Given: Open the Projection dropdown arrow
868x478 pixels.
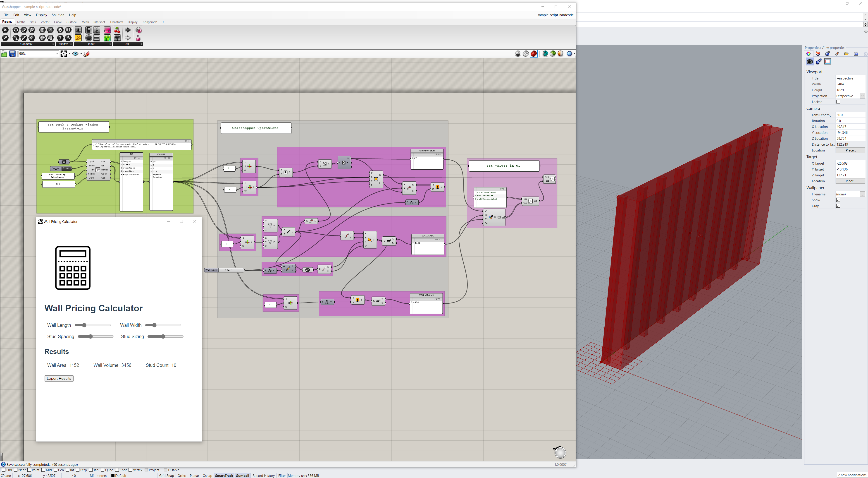Looking at the screenshot, I should click(862, 96).
